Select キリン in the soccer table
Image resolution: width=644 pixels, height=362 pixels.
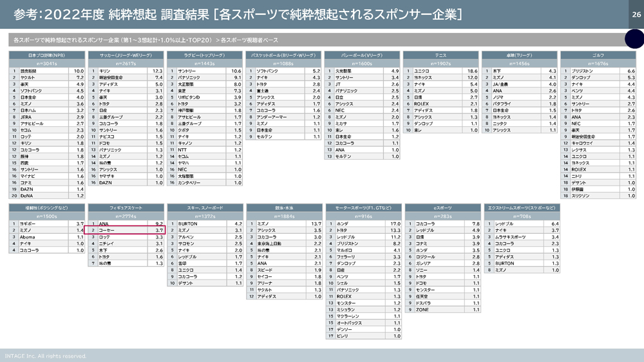click(104, 71)
